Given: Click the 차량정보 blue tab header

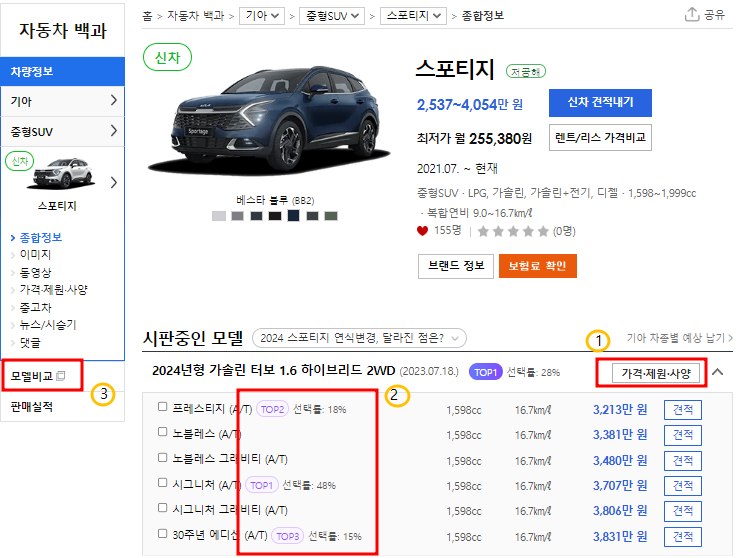Looking at the screenshot, I should pyautogui.click(x=63, y=71).
